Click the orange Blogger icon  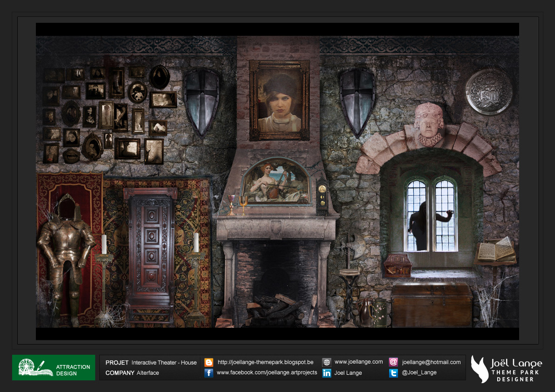(209, 362)
